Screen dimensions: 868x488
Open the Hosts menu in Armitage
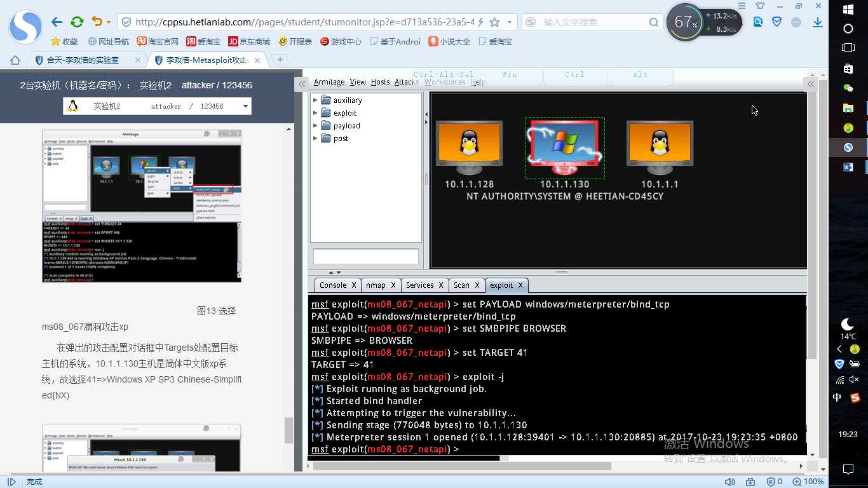coord(380,82)
